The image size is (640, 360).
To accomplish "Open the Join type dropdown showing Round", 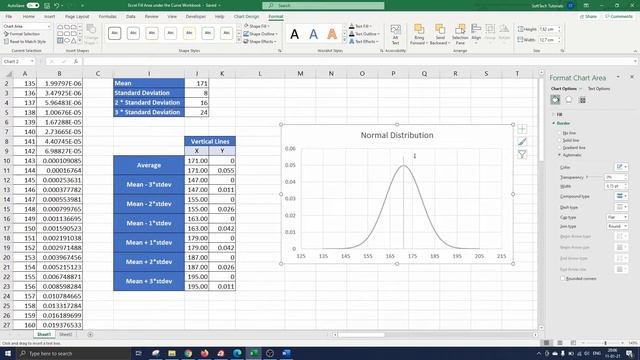I will 617,226.
